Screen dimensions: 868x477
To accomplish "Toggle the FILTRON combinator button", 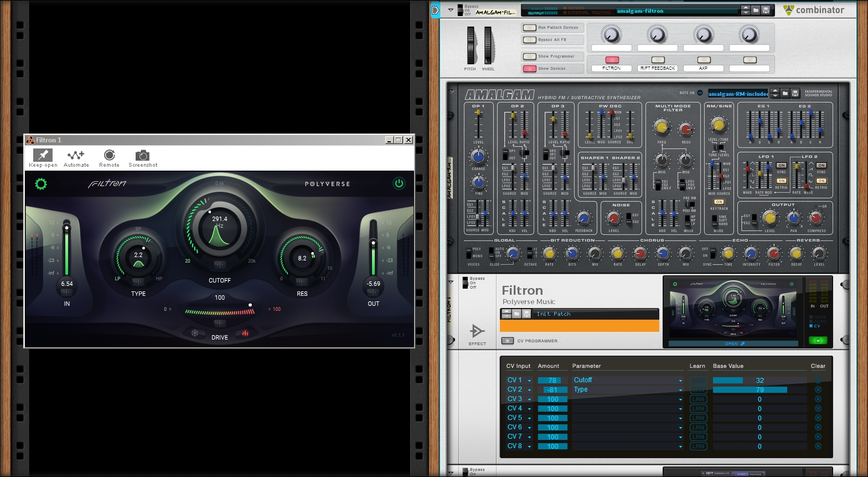I will point(612,60).
